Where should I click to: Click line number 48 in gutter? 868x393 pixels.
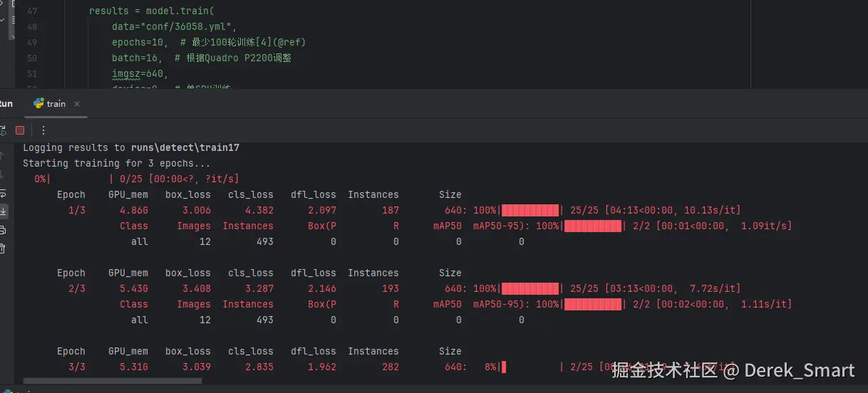coord(31,27)
